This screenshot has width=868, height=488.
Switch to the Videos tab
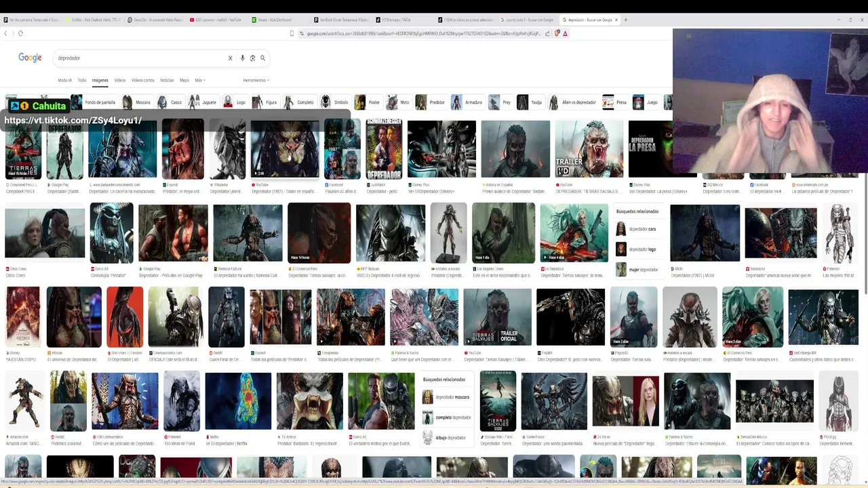[119, 80]
